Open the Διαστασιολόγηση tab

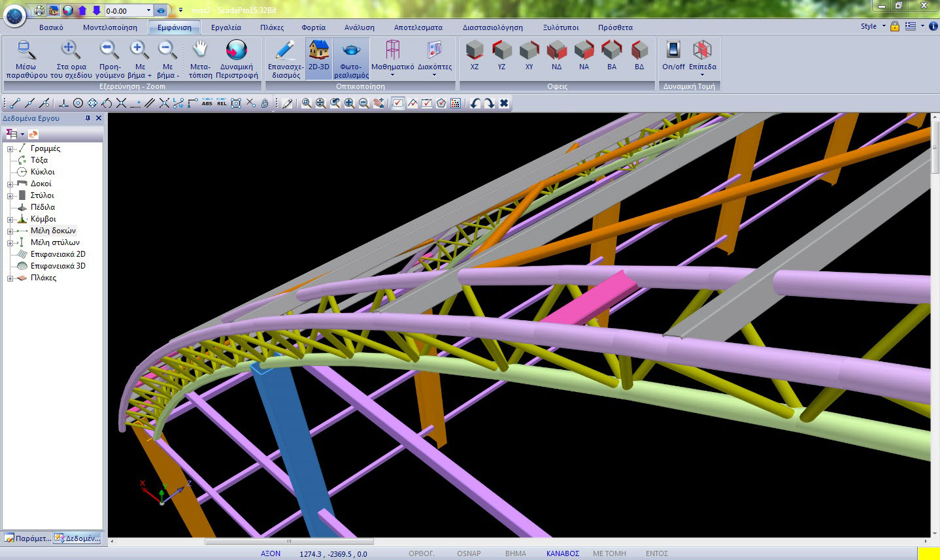click(493, 27)
